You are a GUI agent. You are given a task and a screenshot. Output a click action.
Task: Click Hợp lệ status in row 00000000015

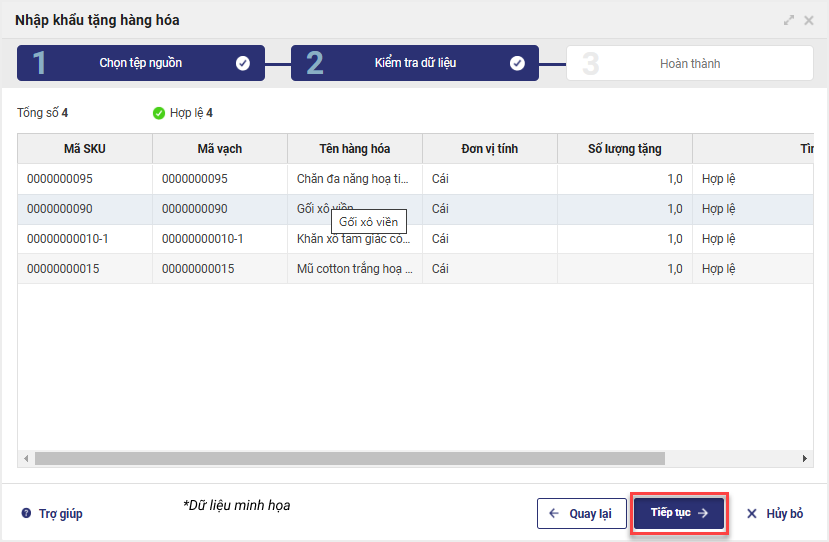point(719,269)
